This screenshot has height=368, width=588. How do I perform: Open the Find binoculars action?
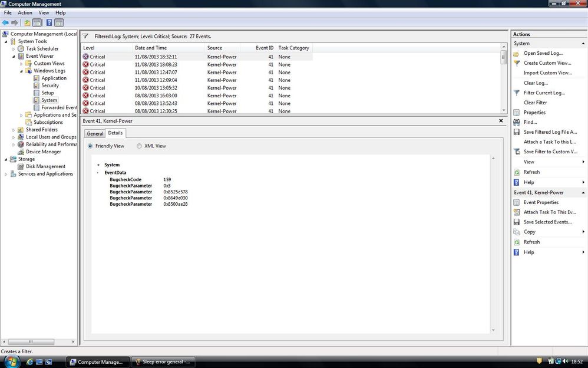coord(530,122)
